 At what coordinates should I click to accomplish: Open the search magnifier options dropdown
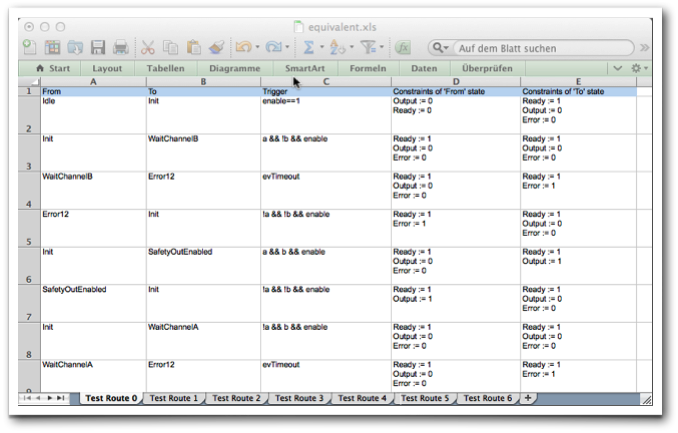coord(441,48)
